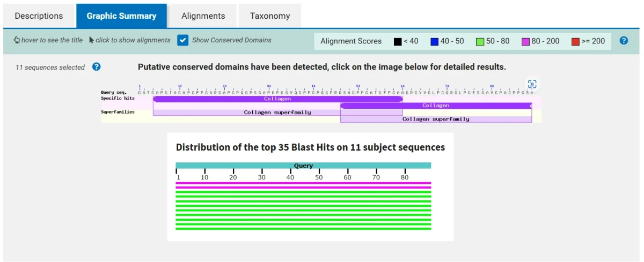Image resolution: width=644 pixels, height=262 pixels.
Task: Click the teal Query bar in Blast distribution
Action: click(x=303, y=166)
